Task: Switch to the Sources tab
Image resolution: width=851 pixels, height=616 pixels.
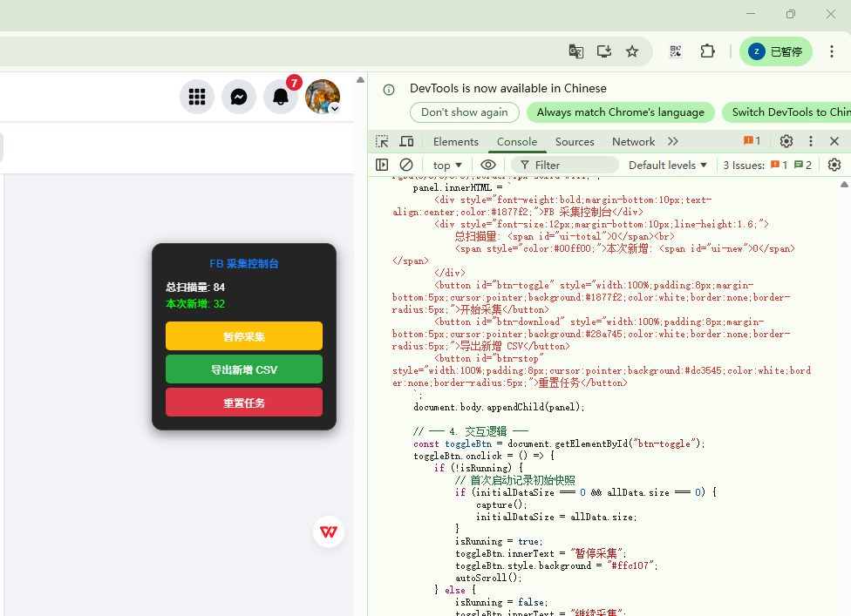Action: pos(575,141)
